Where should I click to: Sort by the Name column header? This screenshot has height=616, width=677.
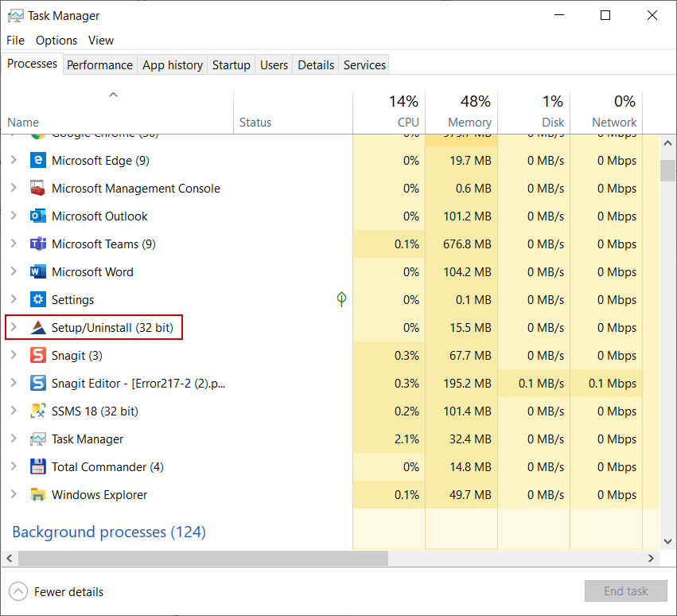(117, 112)
